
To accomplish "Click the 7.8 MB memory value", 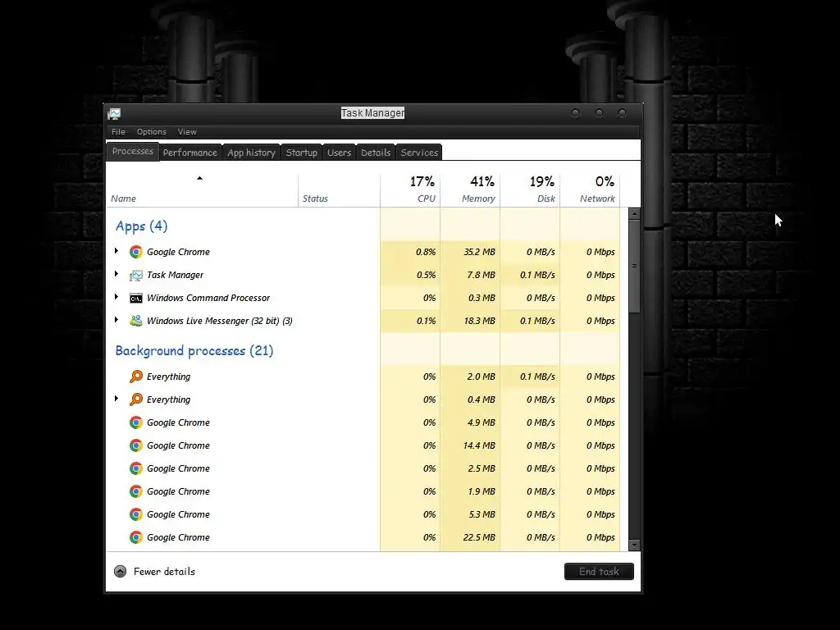I will pos(481,275).
